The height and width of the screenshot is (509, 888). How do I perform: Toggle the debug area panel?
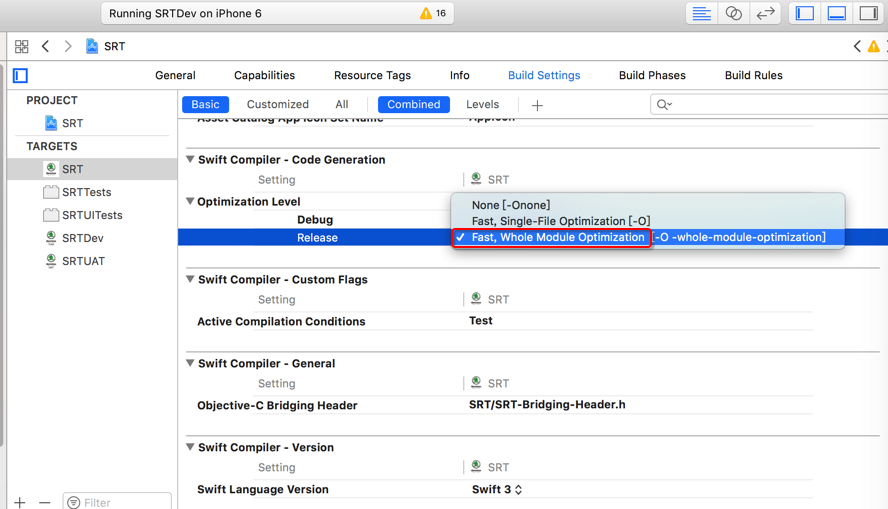pos(837,14)
